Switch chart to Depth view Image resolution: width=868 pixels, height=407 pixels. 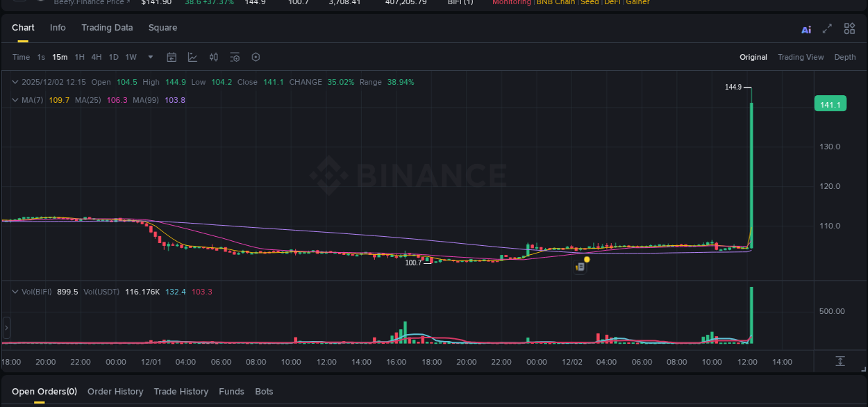(x=845, y=57)
